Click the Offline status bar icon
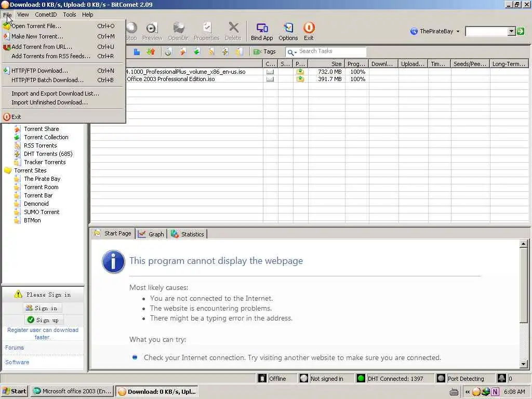Screen dimensions: 532x399 coord(262,378)
